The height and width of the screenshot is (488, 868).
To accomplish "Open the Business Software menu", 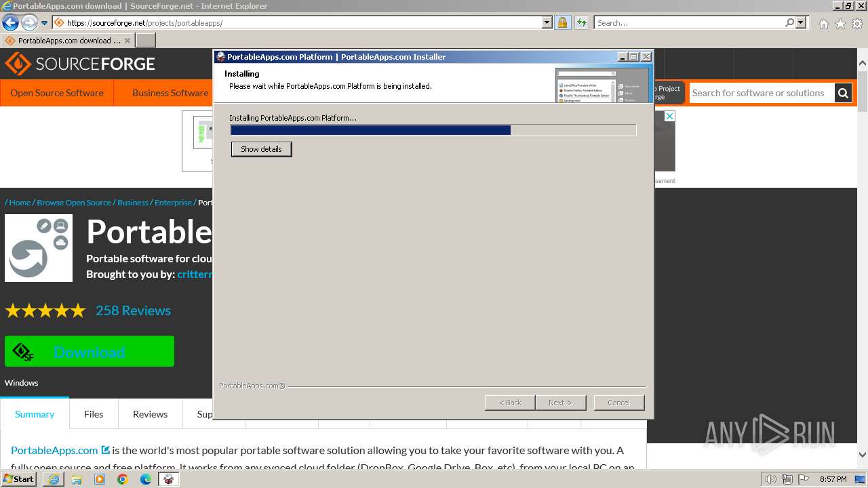I will (x=170, y=93).
